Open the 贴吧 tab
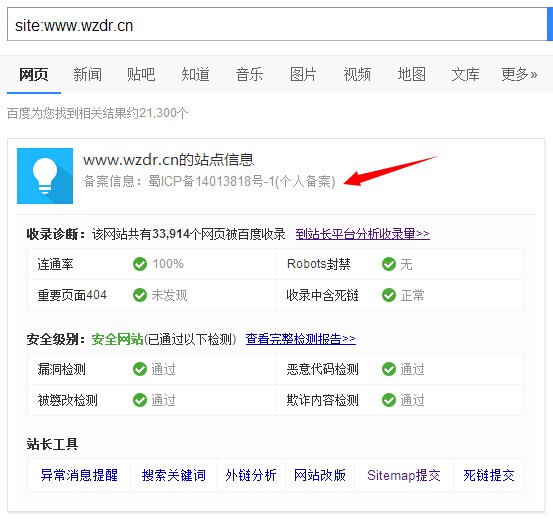 tap(141, 74)
